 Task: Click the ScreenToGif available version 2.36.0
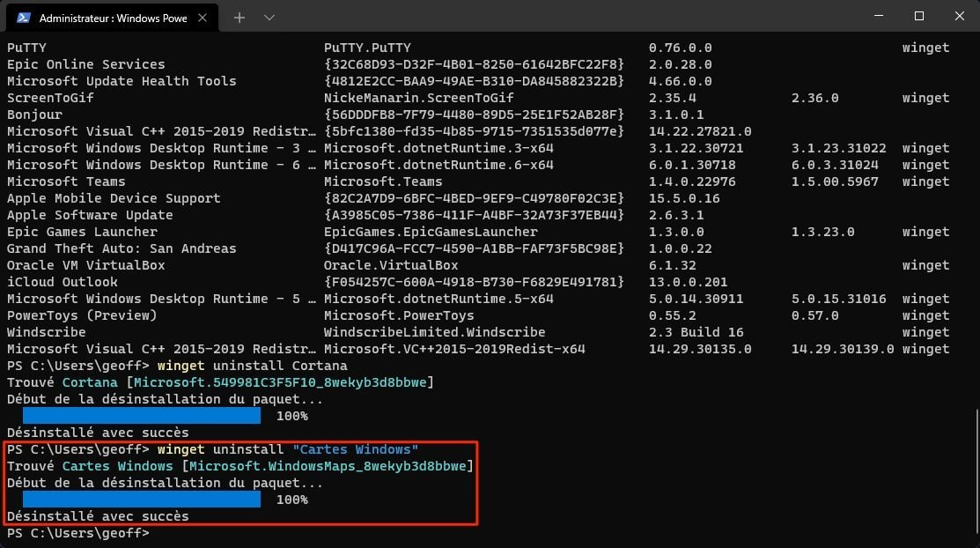[815, 98]
